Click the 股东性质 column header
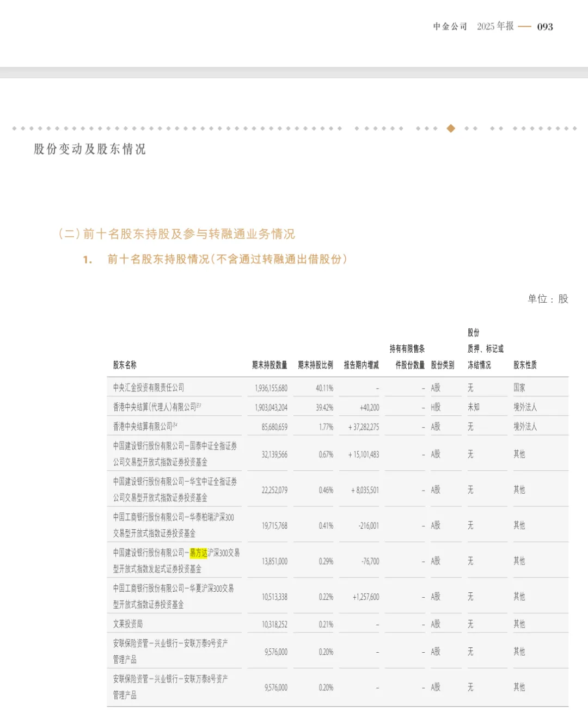588x711 pixels. pos(525,365)
